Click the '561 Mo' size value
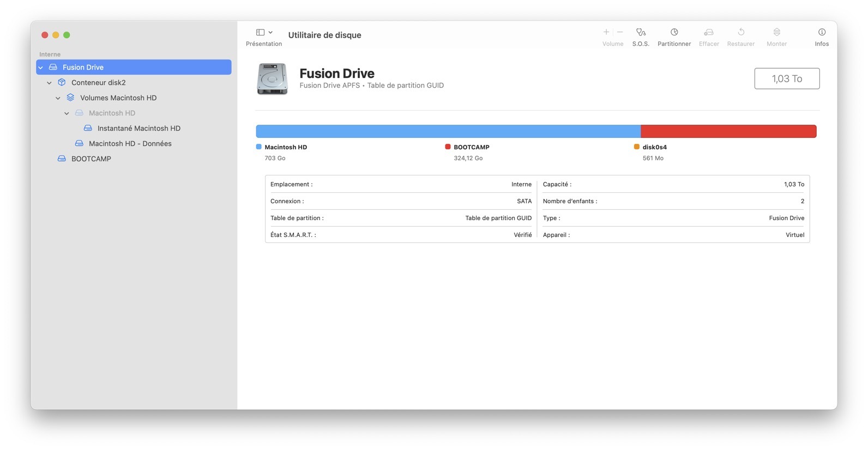The width and height of the screenshot is (868, 450). [x=653, y=158]
